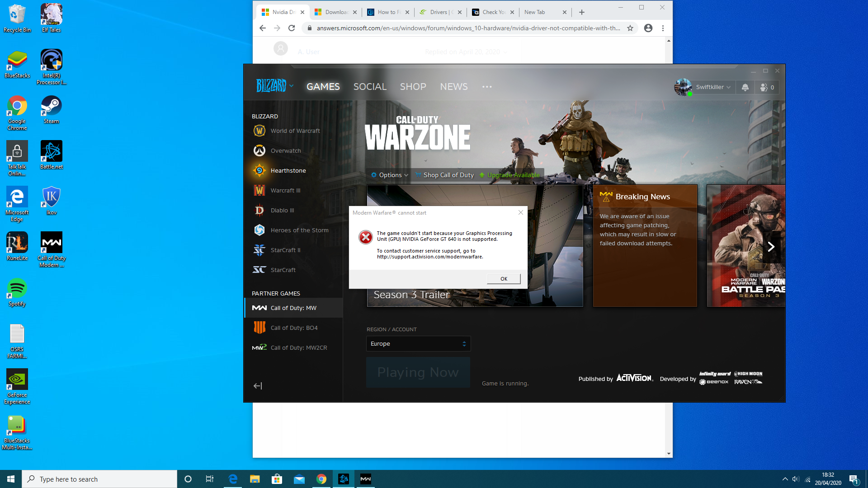Reload the page in Chrome

(292, 28)
